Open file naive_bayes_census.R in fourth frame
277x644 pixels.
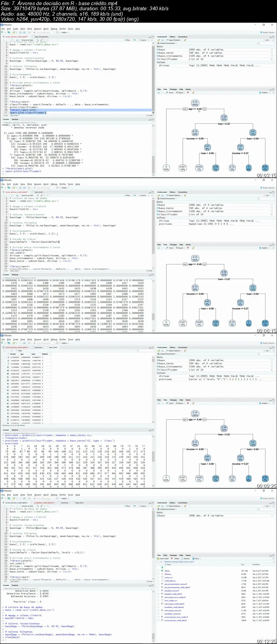(x=173, y=611)
